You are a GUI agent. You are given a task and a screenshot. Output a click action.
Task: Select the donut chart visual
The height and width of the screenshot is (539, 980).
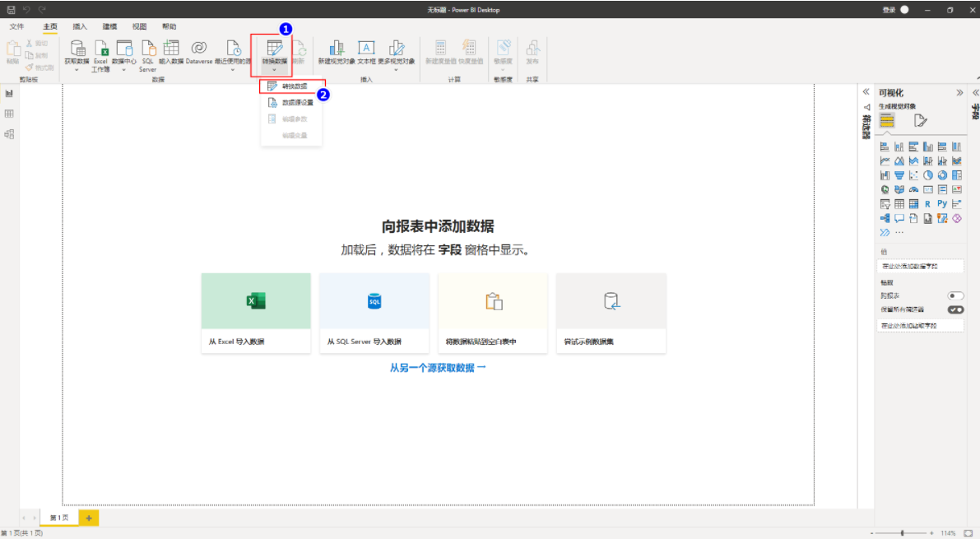tap(942, 176)
